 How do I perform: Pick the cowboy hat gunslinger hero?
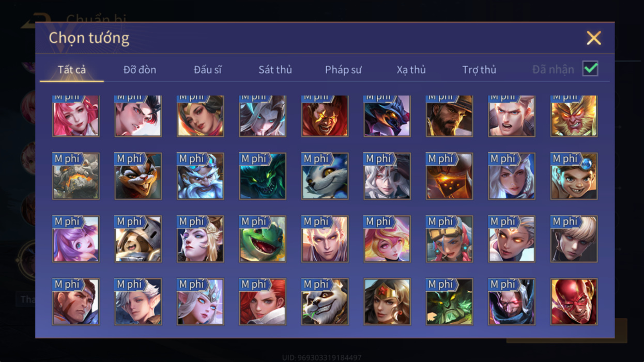[449, 116]
